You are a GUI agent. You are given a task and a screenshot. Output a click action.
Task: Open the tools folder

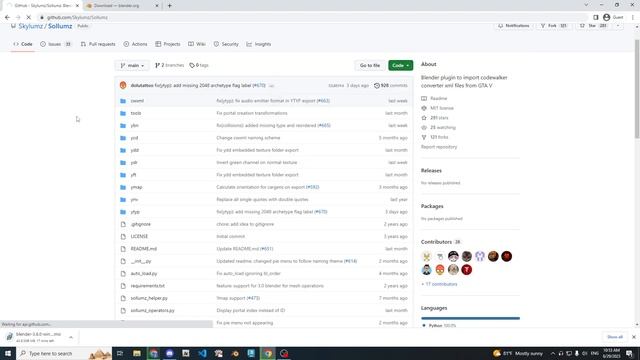pos(136,113)
